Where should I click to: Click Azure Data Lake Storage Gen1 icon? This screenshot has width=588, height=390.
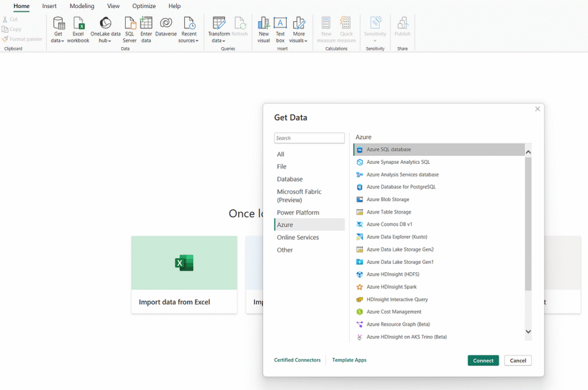coord(359,262)
